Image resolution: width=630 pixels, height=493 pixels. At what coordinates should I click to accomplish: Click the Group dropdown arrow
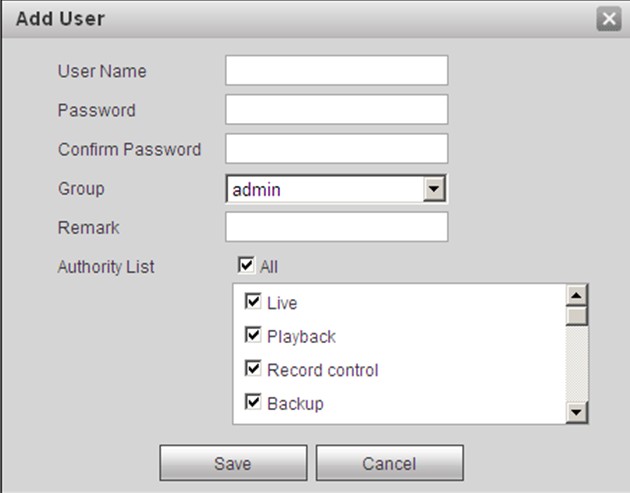[x=433, y=188]
